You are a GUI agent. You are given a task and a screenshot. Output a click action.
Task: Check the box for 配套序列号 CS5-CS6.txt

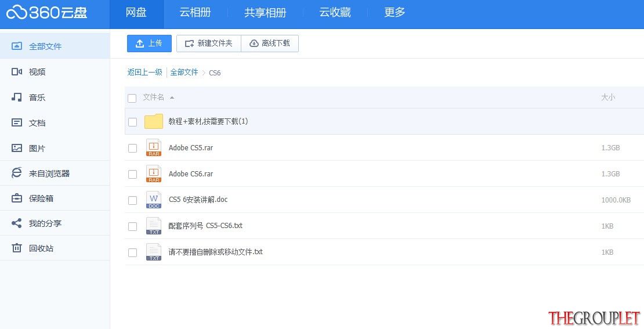click(x=132, y=226)
